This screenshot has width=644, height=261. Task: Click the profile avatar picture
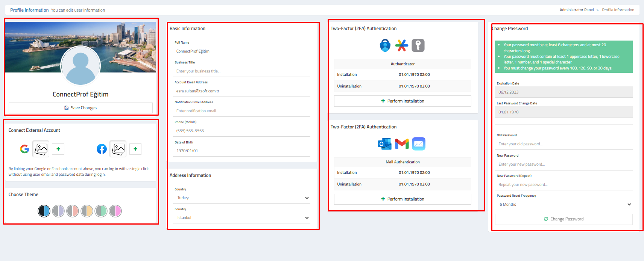pos(80,65)
